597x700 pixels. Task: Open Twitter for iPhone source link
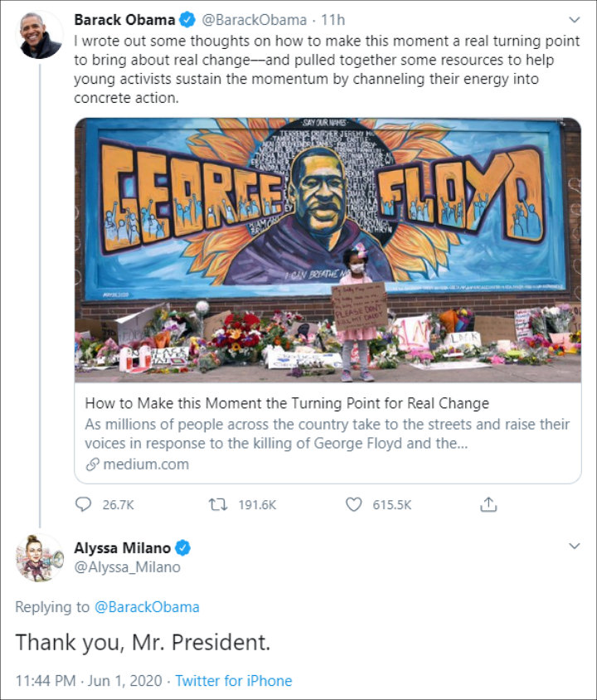click(233, 681)
